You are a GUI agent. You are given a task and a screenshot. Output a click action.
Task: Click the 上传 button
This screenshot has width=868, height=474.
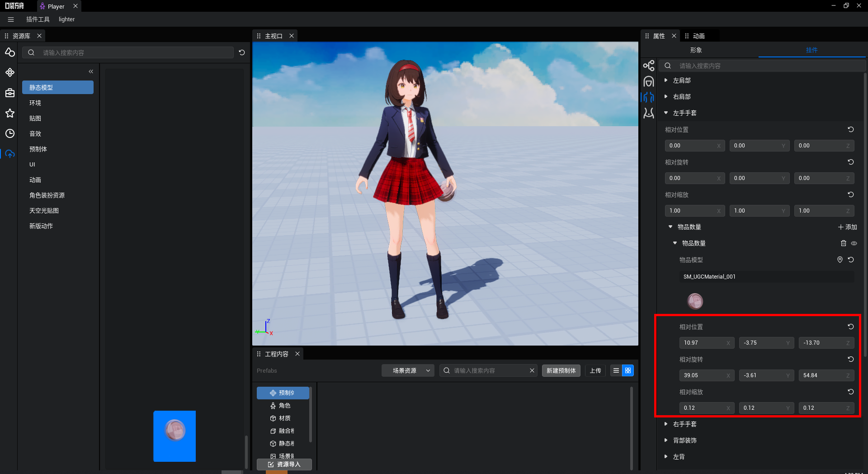tap(595, 370)
